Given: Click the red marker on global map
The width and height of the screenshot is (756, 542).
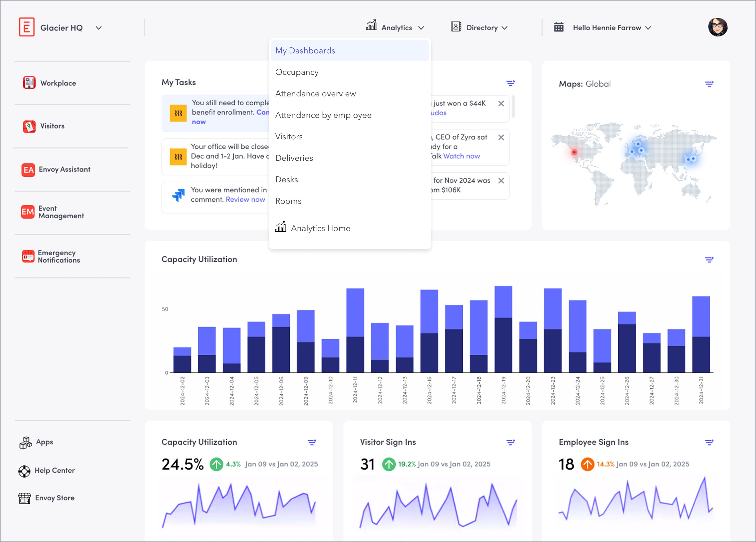Looking at the screenshot, I should pos(574,152).
